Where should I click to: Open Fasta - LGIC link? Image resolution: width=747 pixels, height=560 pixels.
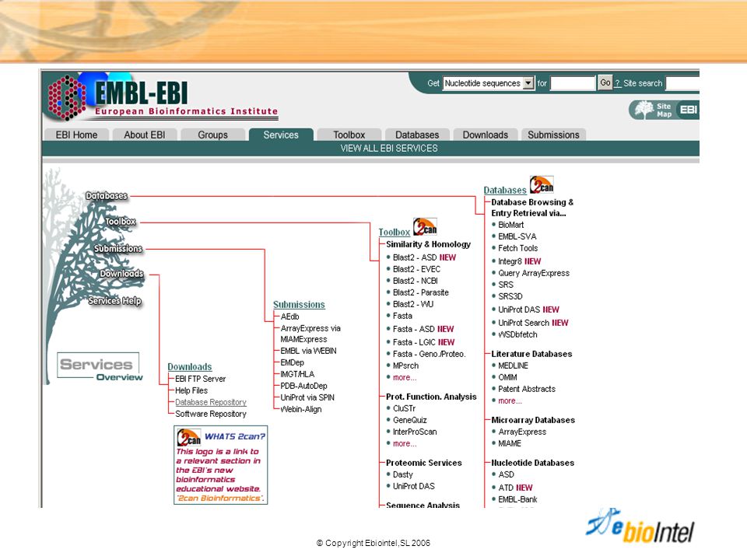[414, 342]
